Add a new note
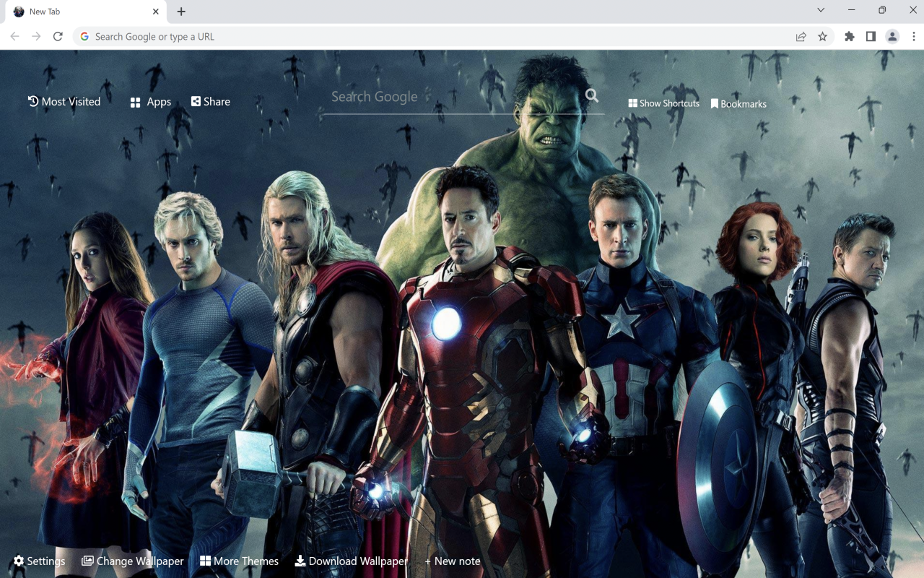Image resolution: width=924 pixels, height=578 pixels. tap(452, 561)
